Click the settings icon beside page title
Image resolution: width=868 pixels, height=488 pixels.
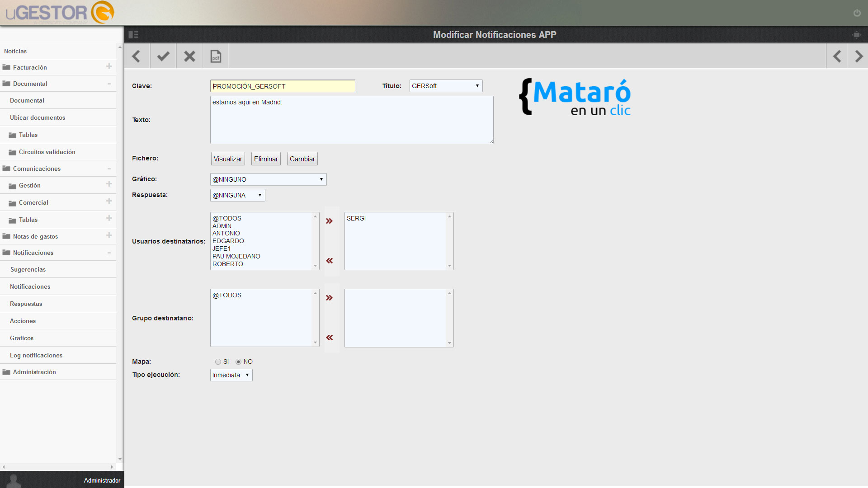pos(856,35)
